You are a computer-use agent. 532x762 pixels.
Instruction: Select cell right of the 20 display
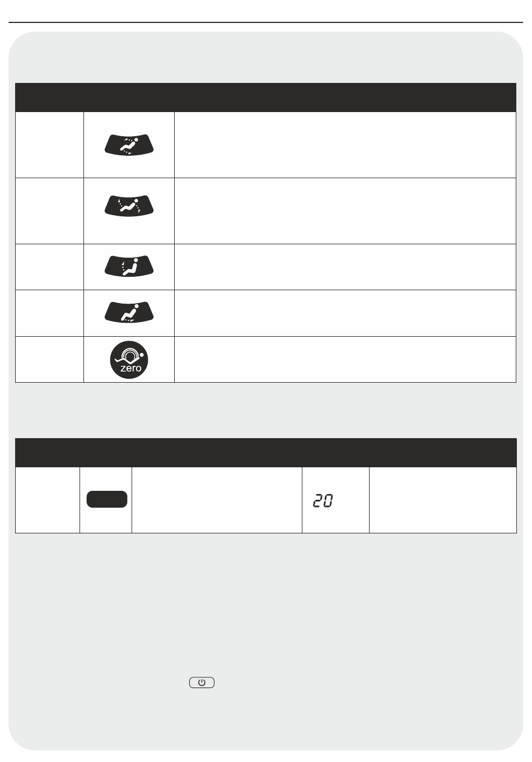point(442,500)
